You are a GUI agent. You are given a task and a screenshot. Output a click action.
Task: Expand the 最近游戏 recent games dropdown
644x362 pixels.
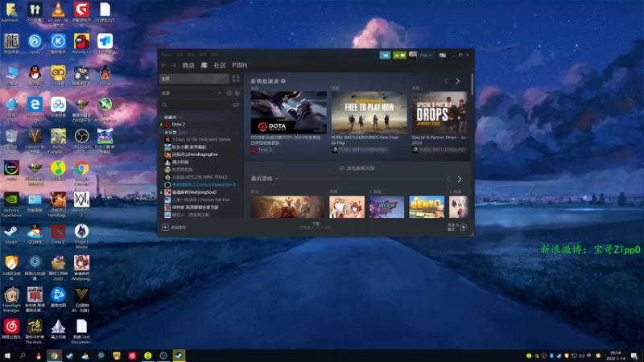coord(265,179)
